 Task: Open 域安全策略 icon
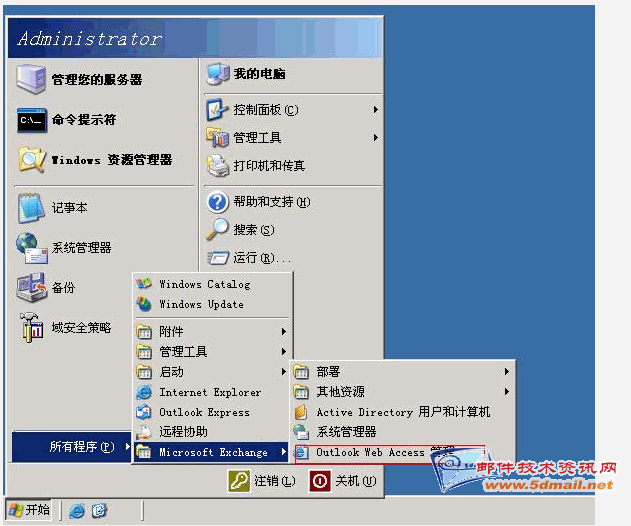click(x=30, y=328)
